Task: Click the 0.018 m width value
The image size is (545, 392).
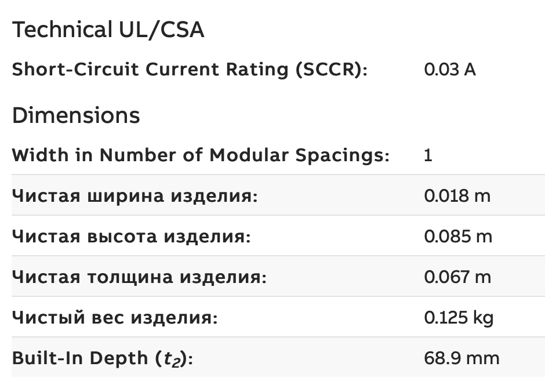Action: (x=457, y=195)
